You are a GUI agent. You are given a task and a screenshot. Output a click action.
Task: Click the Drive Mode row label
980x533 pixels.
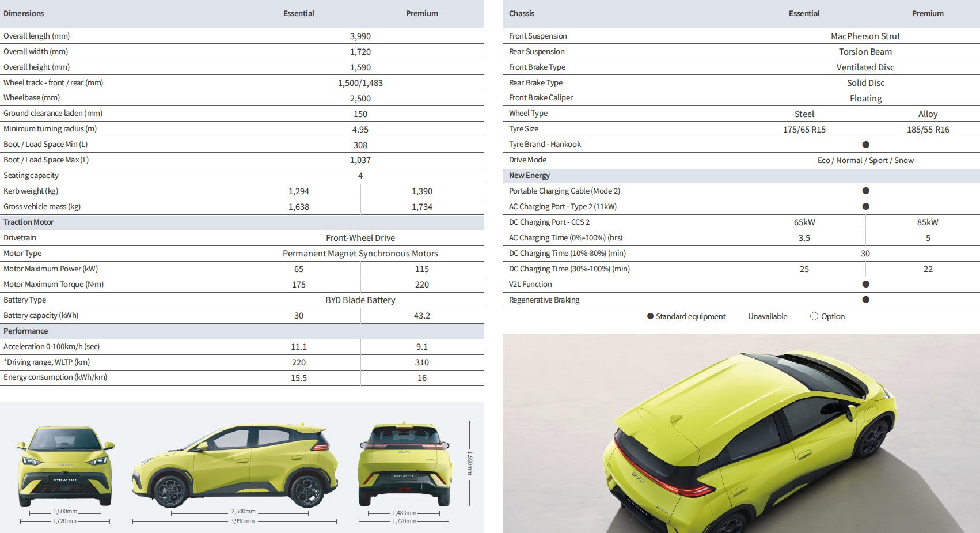527,160
